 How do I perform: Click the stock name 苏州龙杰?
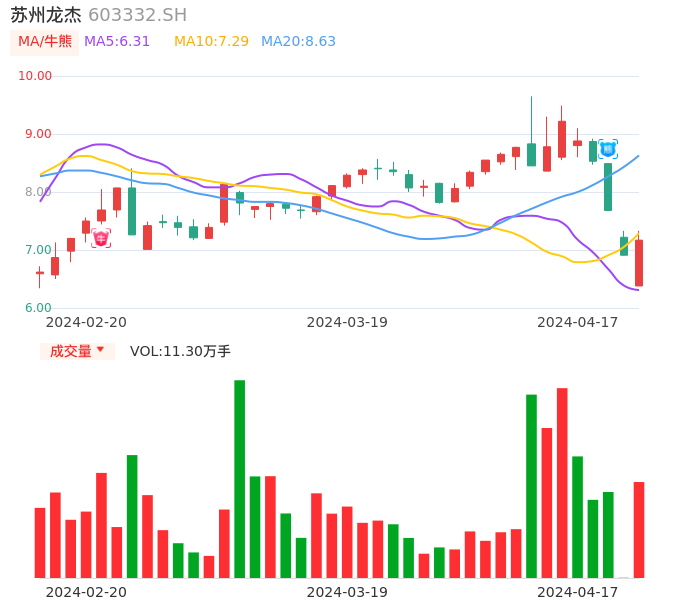(x=46, y=15)
